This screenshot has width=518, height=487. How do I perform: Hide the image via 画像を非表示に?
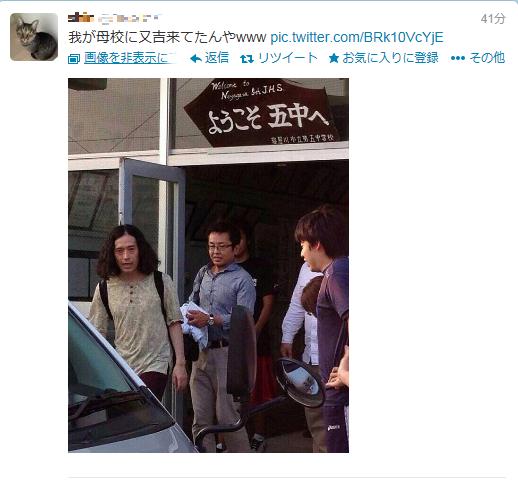click(130, 58)
